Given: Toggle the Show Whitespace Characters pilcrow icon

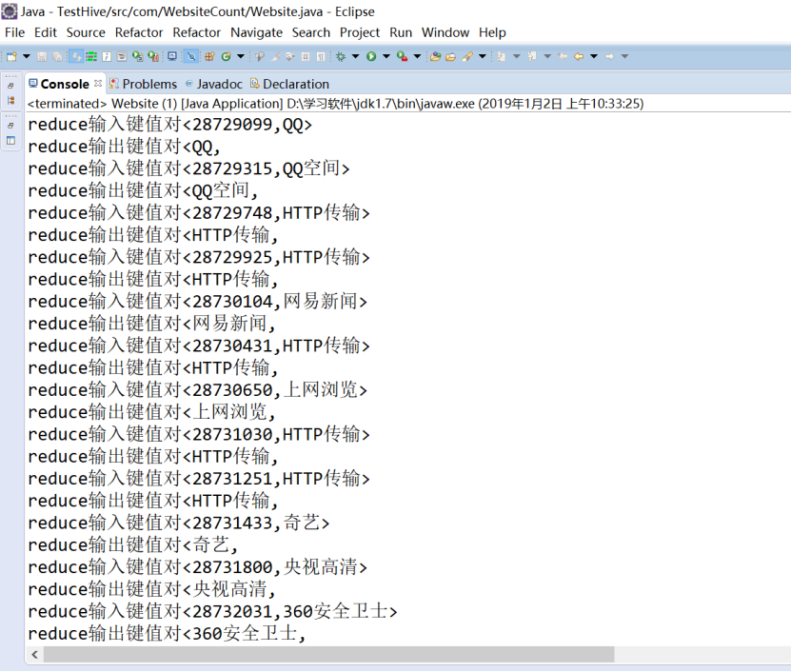Looking at the screenshot, I should 322,56.
